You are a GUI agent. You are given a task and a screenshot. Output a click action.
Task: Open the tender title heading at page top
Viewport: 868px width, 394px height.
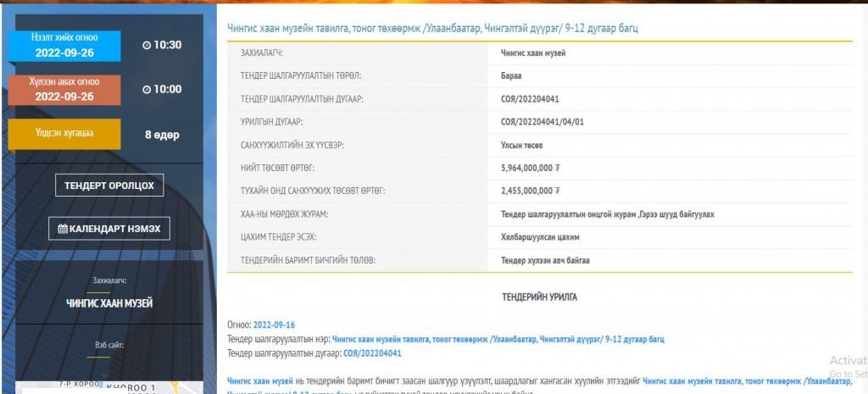pos(432,28)
